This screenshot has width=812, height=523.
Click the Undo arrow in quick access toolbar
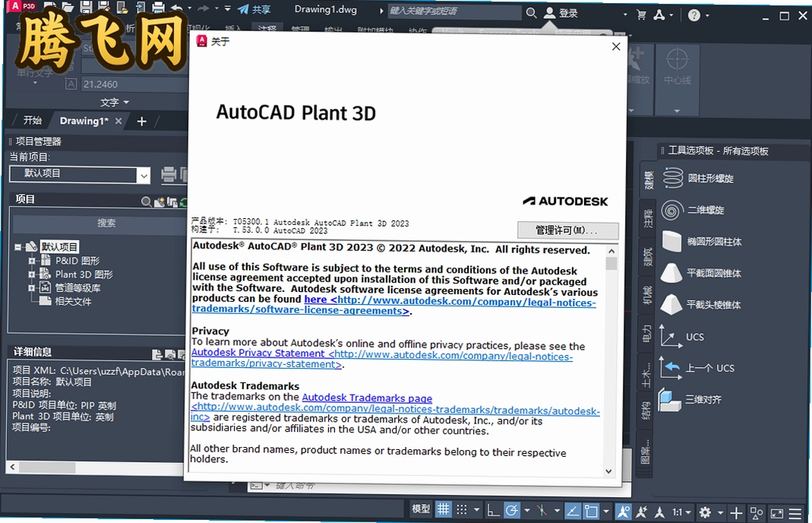(x=176, y=8)
